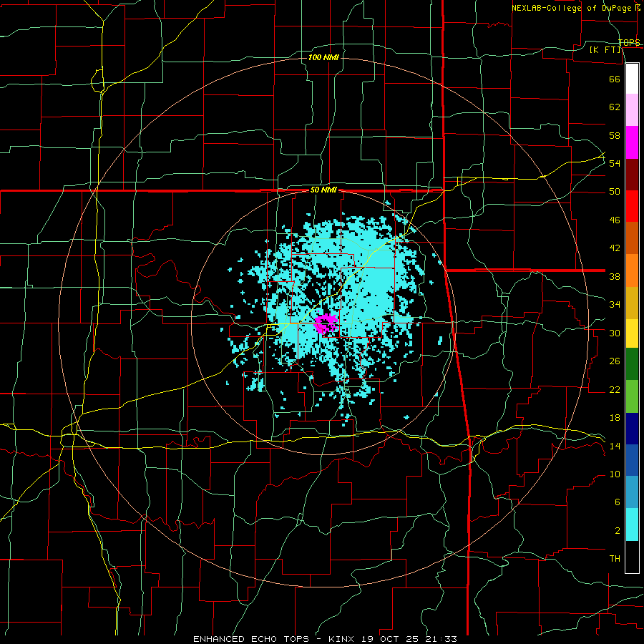Click the legend value '62'
644x644 pixels.
[x=615, y=107]
